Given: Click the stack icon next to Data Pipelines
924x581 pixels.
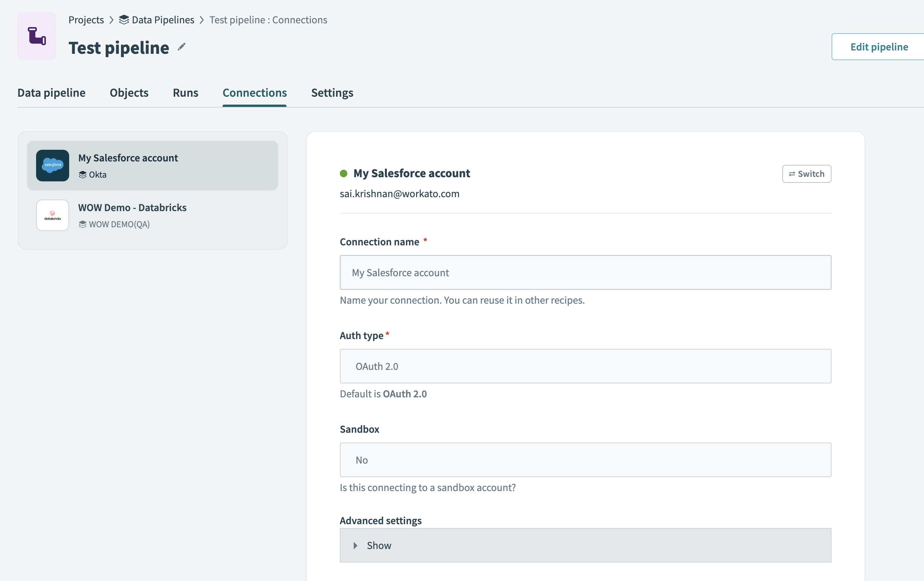Looking at the screenshot, I should click(124, 20).
